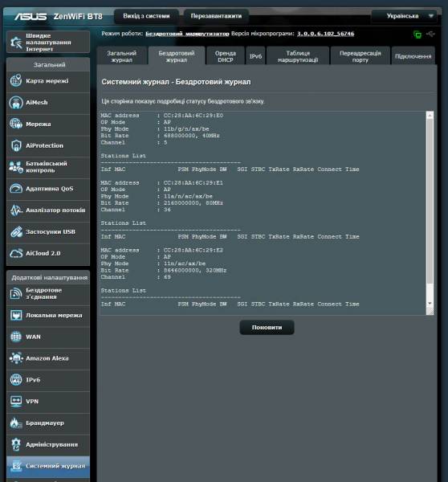448x482 pixels.
Task: Click the AiProtection shield icon
Action: point(16,145)
